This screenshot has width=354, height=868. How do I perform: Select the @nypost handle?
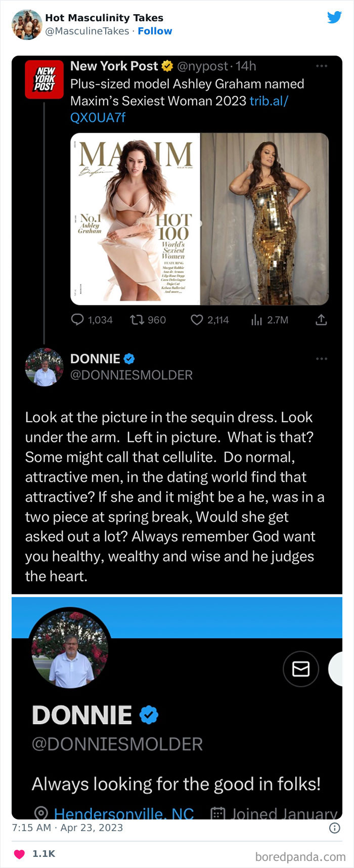[203, 66]
